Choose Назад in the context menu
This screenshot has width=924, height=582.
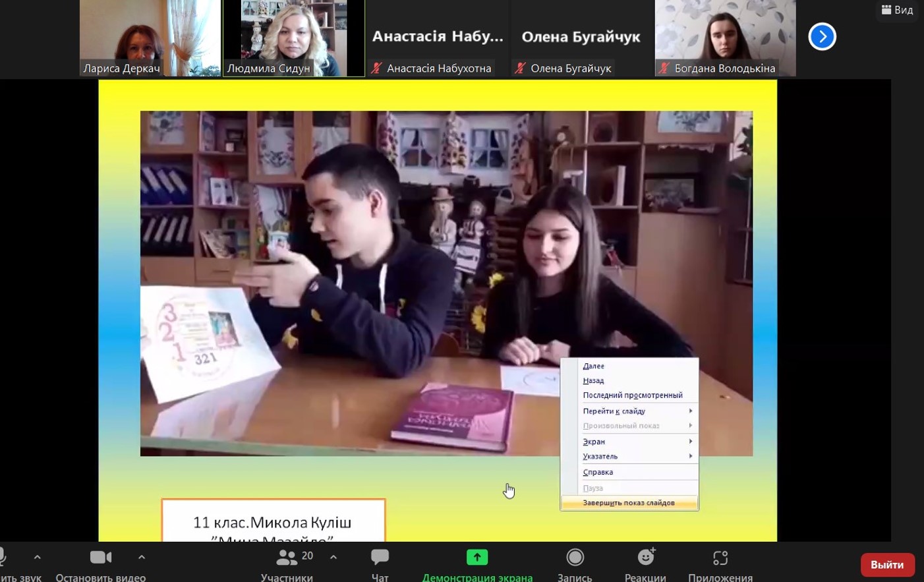593,380
